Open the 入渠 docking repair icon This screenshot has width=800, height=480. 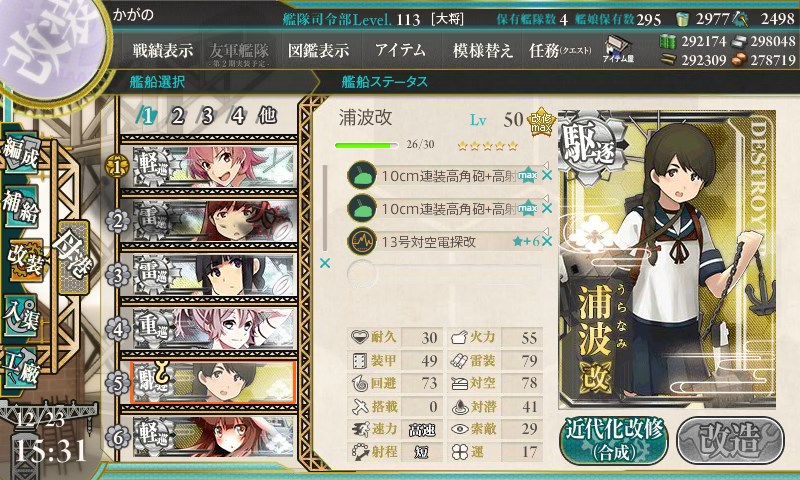pyautogui.click(x=20, y=315)
